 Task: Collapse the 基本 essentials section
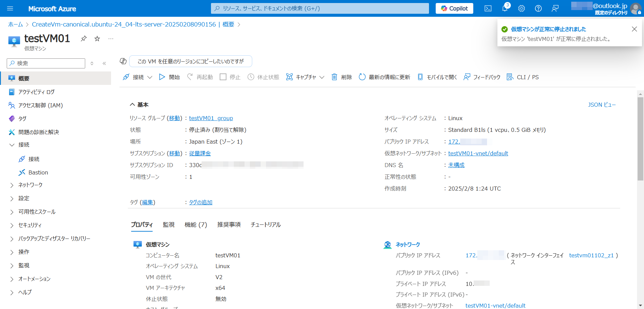[132, 105]
